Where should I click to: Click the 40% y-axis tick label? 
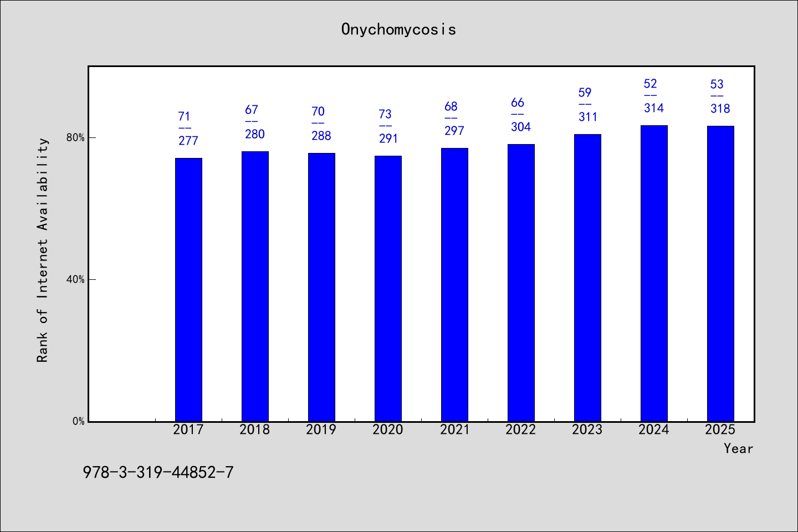click(75, 279)
